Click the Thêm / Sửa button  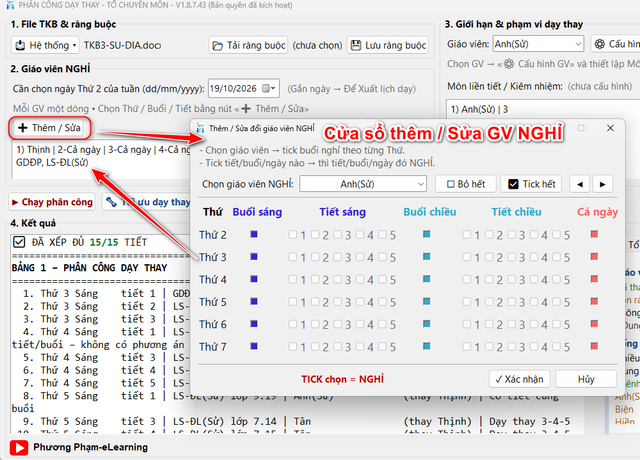coord(49,128)
